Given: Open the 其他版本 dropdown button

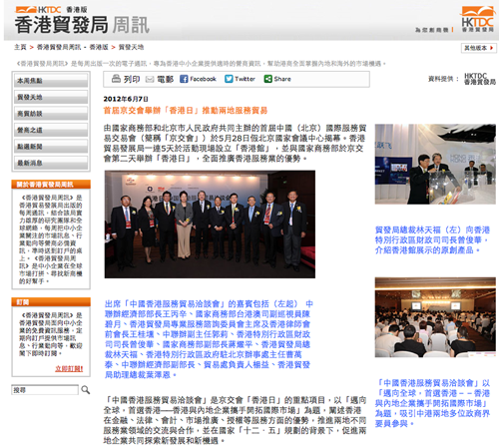Looking at the screenshot, I should tap(479, 48).
